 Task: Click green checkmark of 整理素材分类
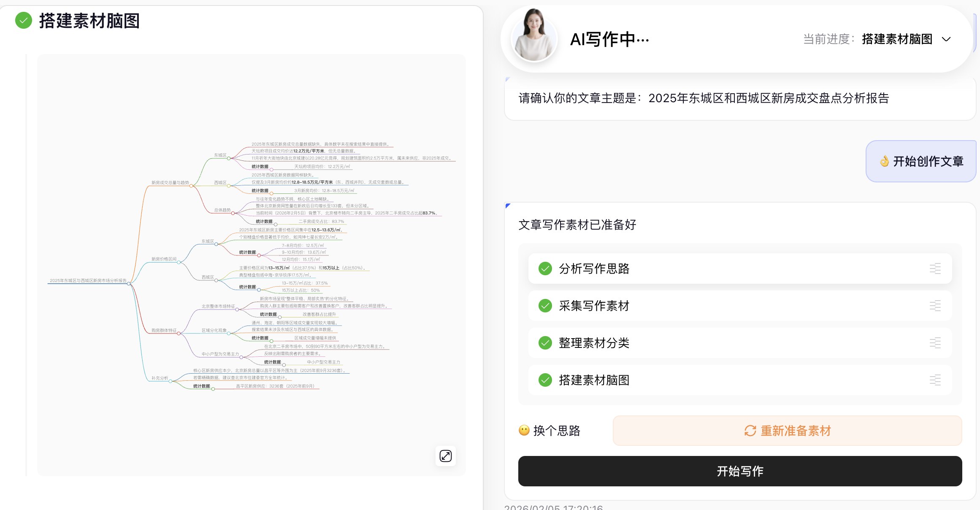tap(545, 343)
